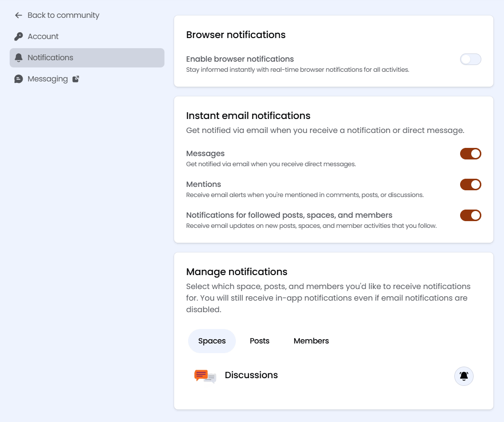Open Messaging settings link
This screenshot has height=422, width=504.
click(87, 79)
